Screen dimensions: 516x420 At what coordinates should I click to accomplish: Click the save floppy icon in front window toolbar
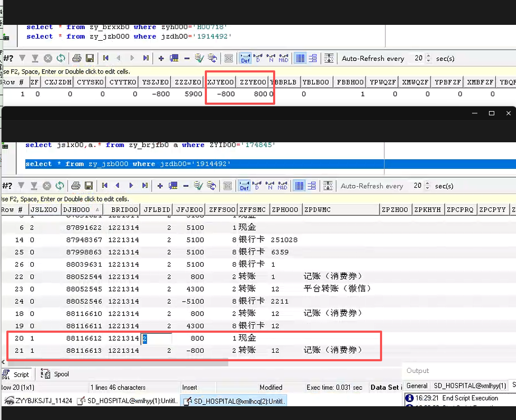(x=88, y=186)
